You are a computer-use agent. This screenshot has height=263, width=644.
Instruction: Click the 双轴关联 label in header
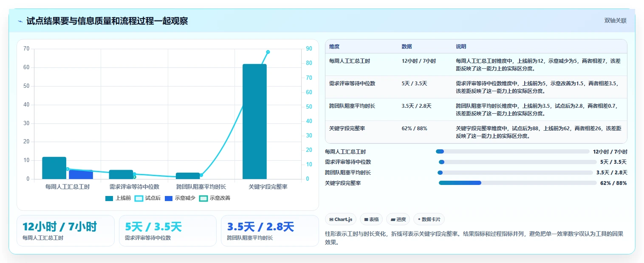(x=615, y=21)
